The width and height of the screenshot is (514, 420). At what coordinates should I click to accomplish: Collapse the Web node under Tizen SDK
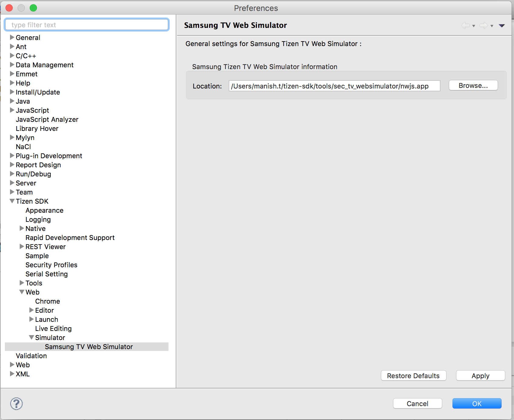pyautogui.click(x=22, y=292)
